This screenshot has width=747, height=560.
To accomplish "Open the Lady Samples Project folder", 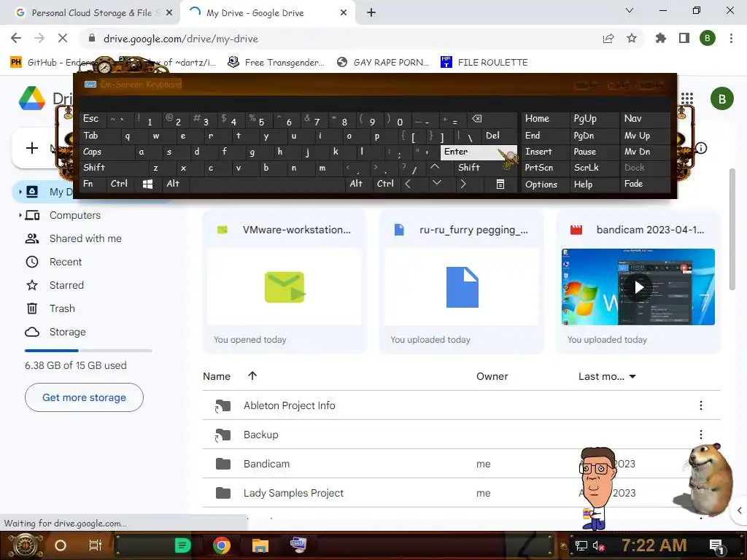I will (293, 493).
